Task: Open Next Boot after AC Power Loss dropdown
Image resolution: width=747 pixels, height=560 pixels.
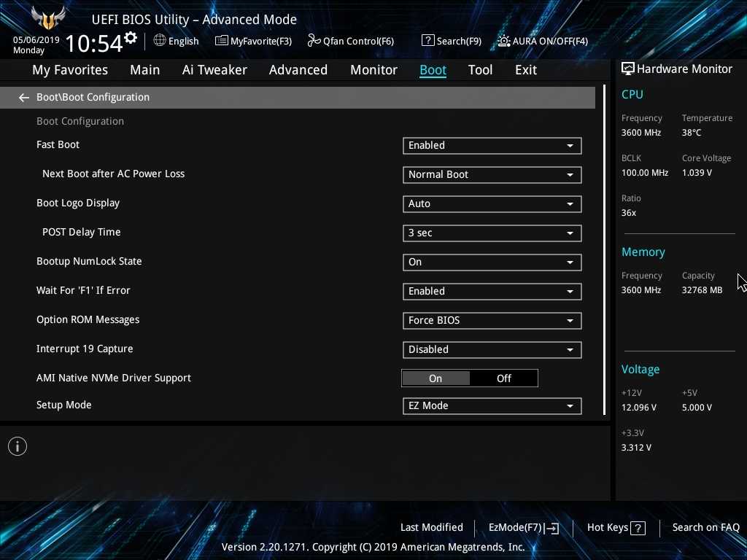Action: (x=492, y=175)
